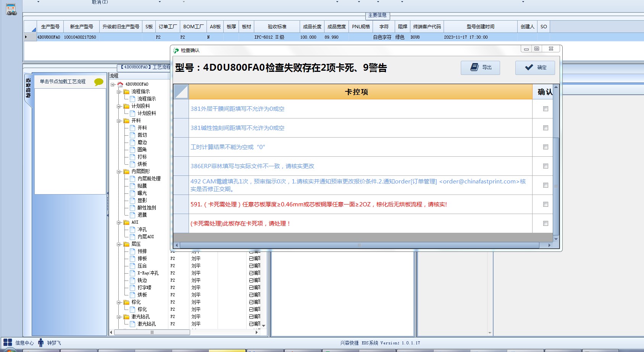644x352 pixels.
Task: Click the 层压 folder icon
Action: [126, 244]
